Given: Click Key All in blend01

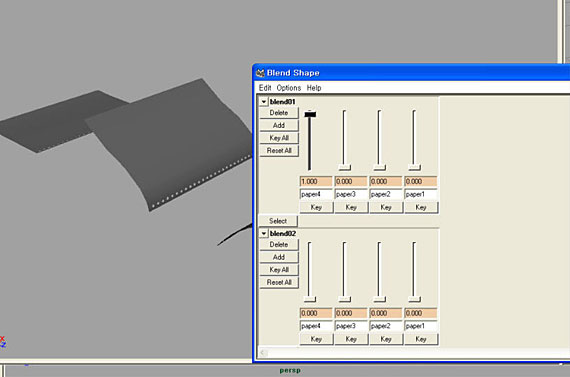Looking at the screenshot, I should (x=279, y=138).
